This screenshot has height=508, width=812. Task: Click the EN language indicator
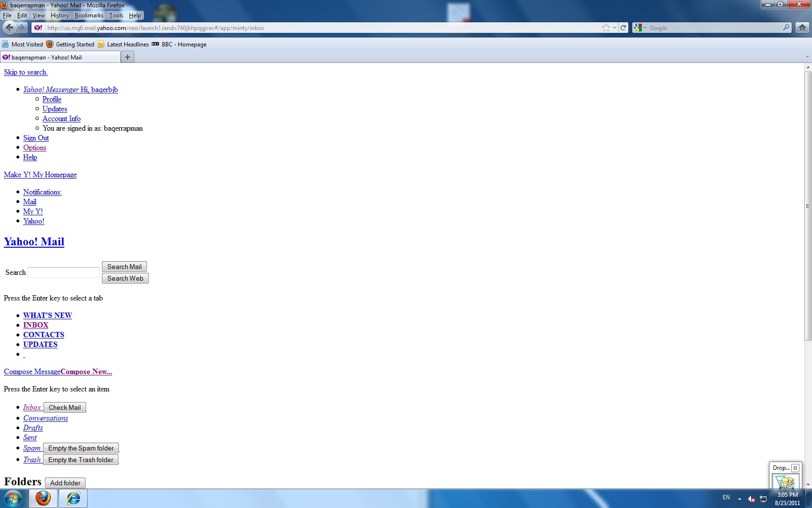(726, 497)
